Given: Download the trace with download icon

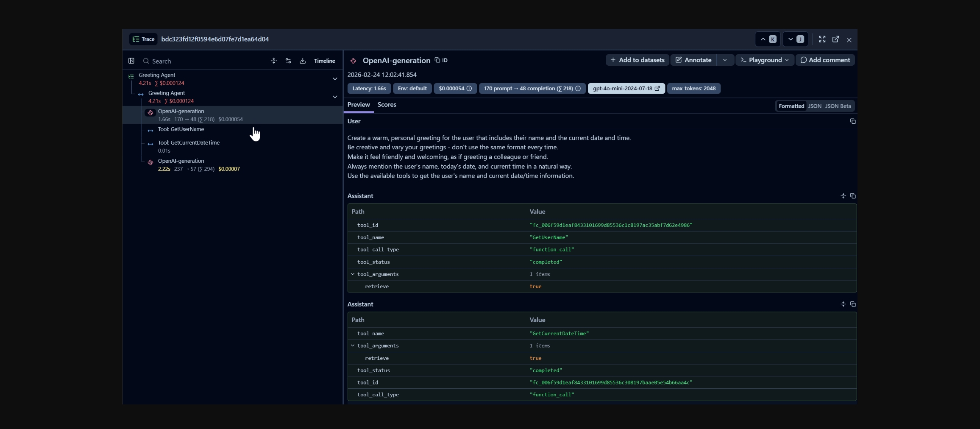Looking at the screenshot, I should coord(303,61).
